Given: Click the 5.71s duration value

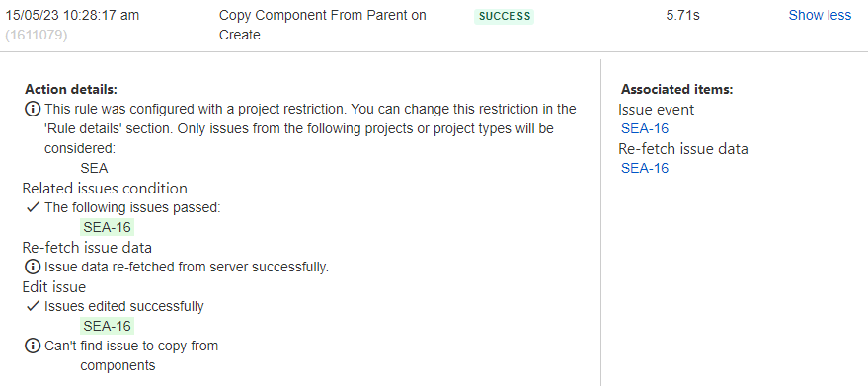Looking at the screenshot, I should [682, 15].
